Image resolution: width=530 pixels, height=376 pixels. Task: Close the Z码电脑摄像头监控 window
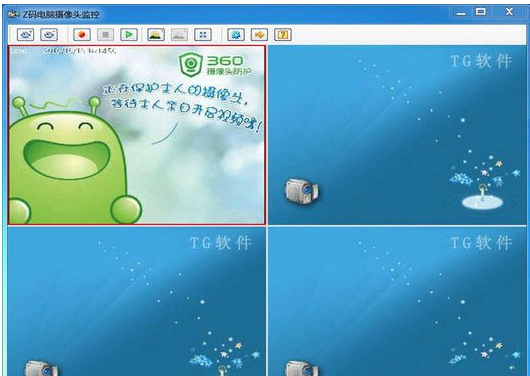point(509,12)
